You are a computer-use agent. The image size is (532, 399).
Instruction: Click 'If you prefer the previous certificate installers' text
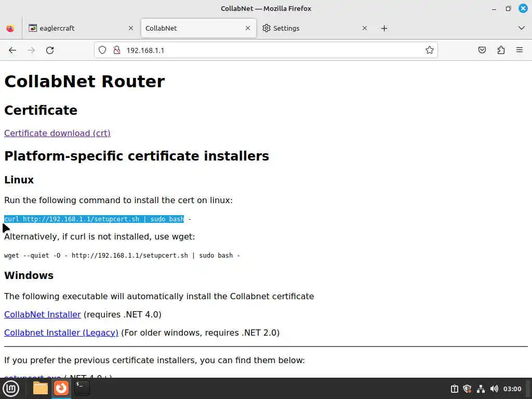pyautogui.click(x=154, y=361)
